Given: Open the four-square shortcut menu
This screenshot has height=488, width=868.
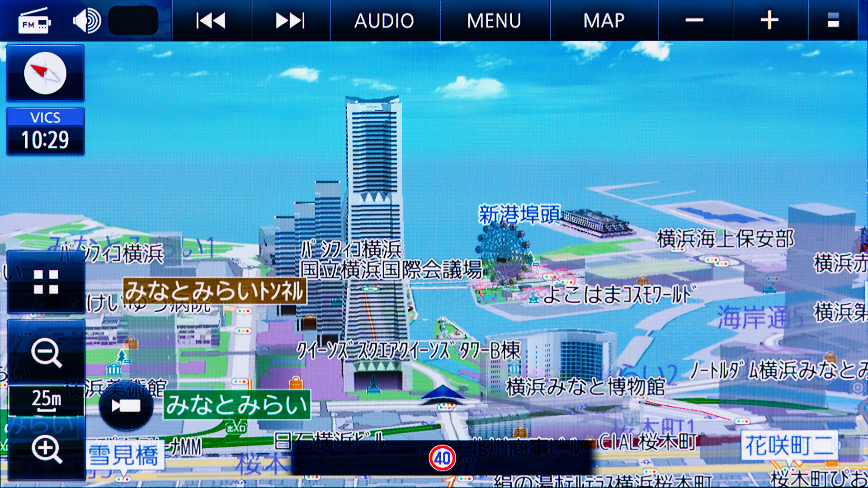Looking at the screenshot, I should coord(46,282).
